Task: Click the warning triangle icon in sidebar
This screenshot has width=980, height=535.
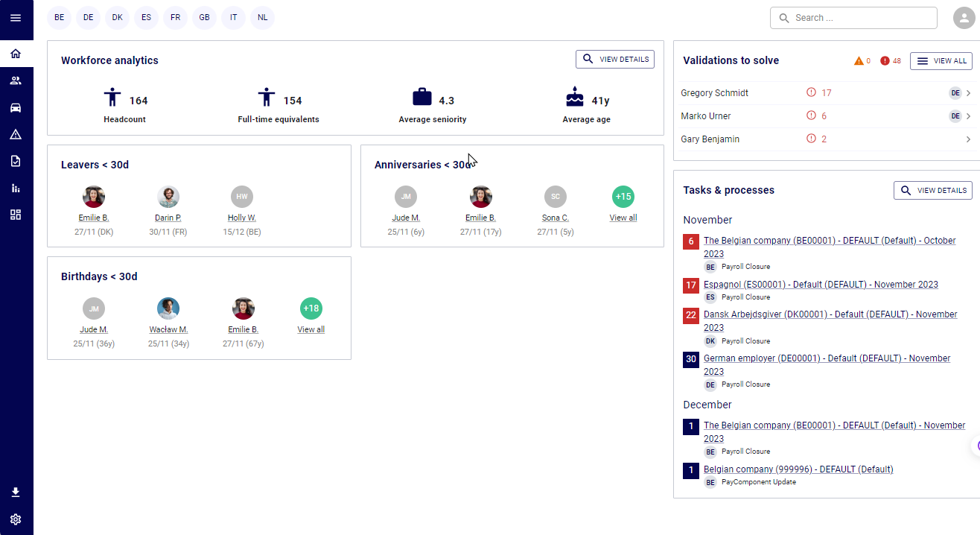Action: coord(16,134)
